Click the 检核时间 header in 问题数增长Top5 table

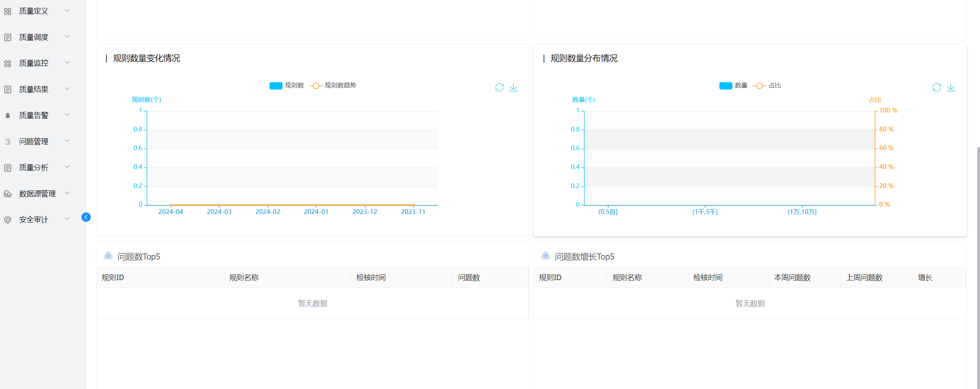708,277
